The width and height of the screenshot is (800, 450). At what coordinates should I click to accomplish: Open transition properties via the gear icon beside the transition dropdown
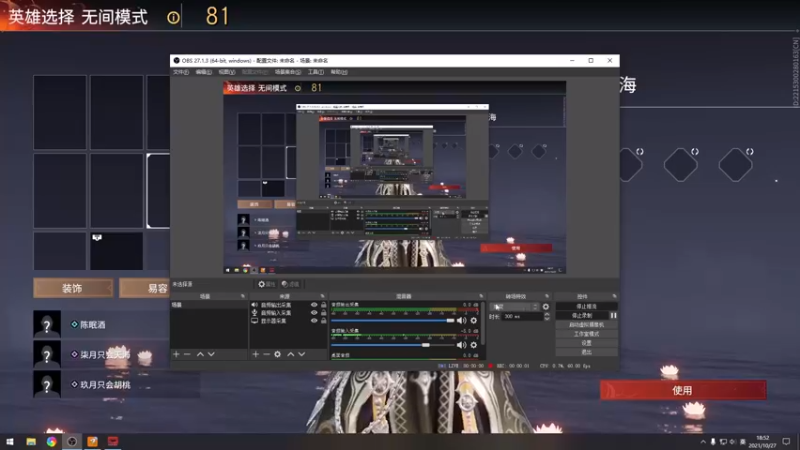coord(546,307)
